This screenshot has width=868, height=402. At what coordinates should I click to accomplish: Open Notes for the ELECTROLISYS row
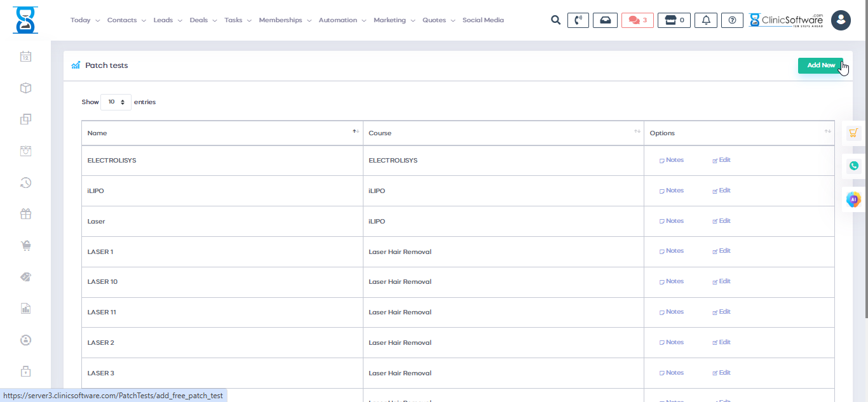(x=671, y=160)
